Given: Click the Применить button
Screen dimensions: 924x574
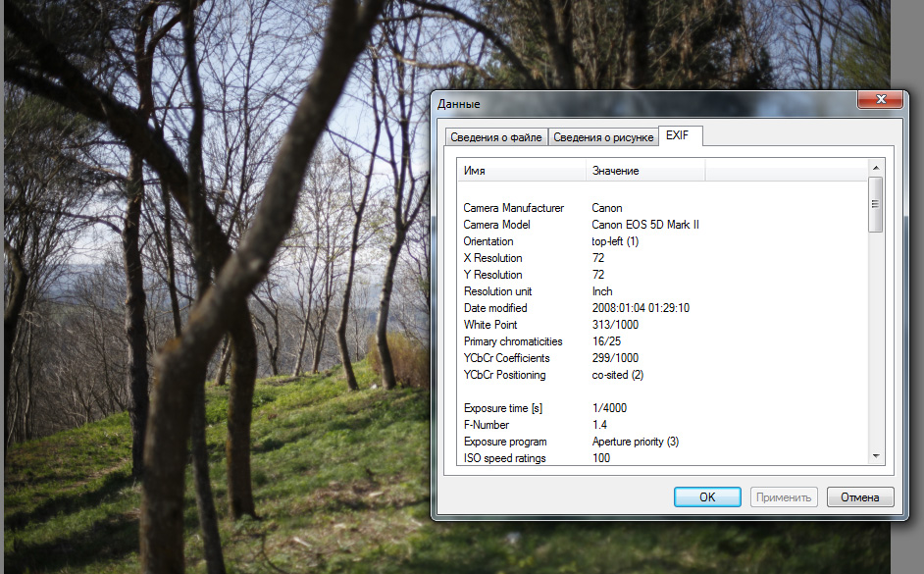Looking at the screenshot, I should (784, 496).
